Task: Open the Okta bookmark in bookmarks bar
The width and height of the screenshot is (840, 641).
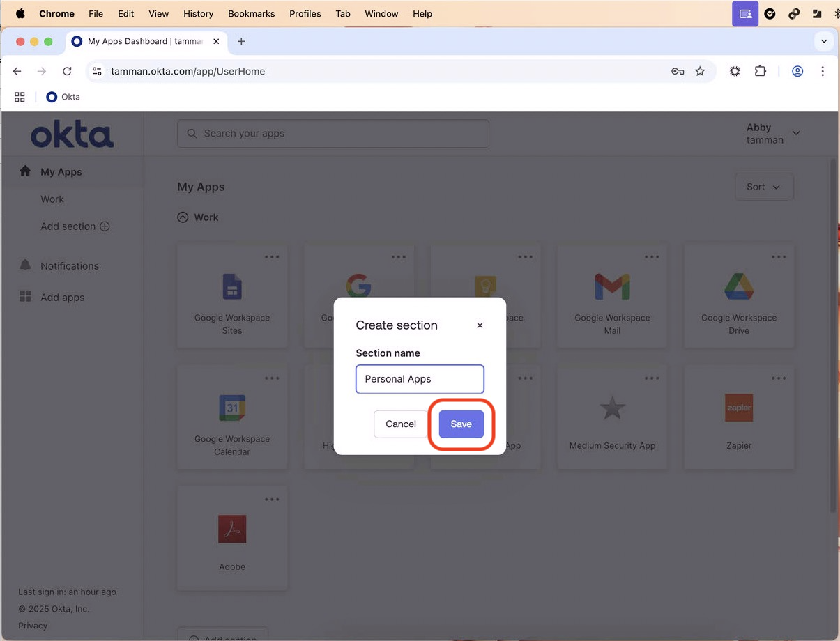Action: pyautogui.click(x=63, y=97)
